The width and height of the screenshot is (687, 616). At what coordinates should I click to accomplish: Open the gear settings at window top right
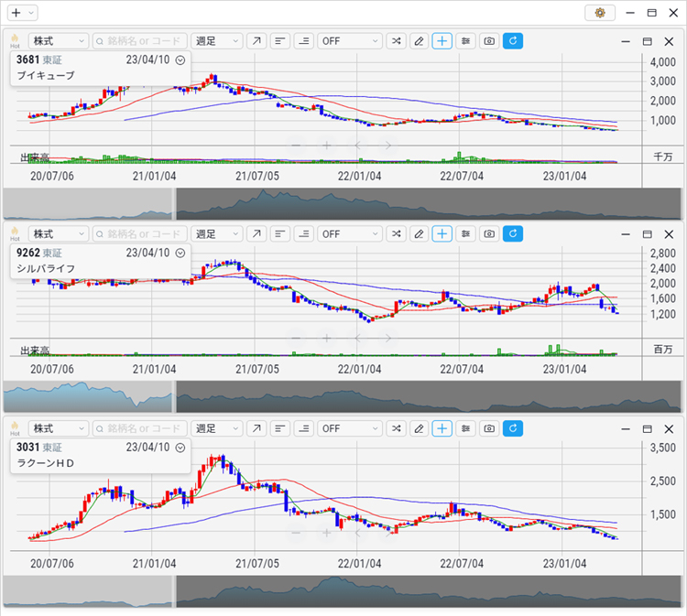click(x=599, y=13)
